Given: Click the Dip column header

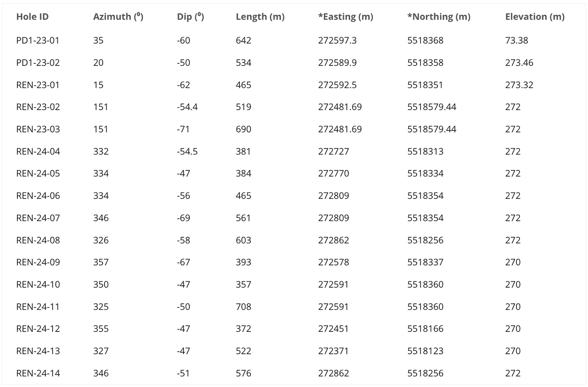Looking at the screenshot, I should [190, 17].
